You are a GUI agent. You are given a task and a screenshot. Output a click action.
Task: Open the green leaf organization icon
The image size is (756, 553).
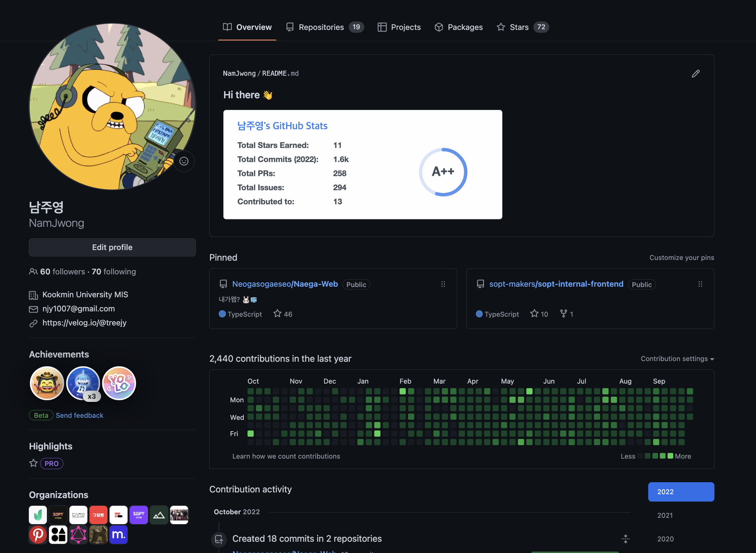38,515
